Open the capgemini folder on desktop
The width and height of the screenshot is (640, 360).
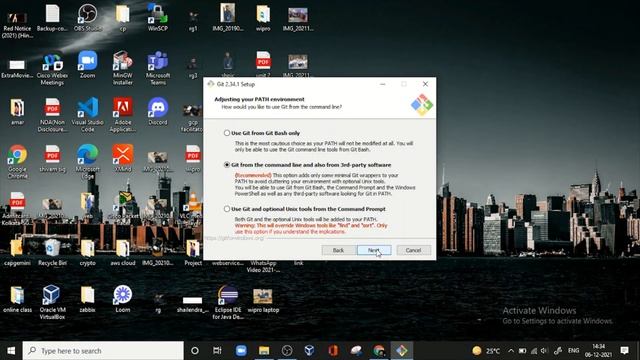click(17, 253)
